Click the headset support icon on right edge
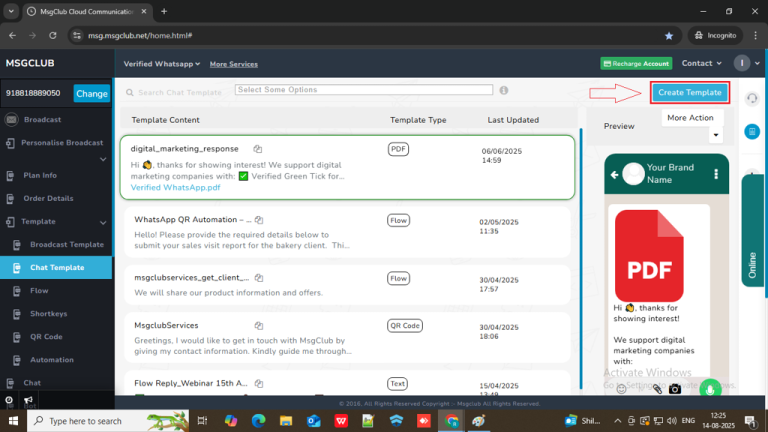The image size is (768, 432). point(751,98)
